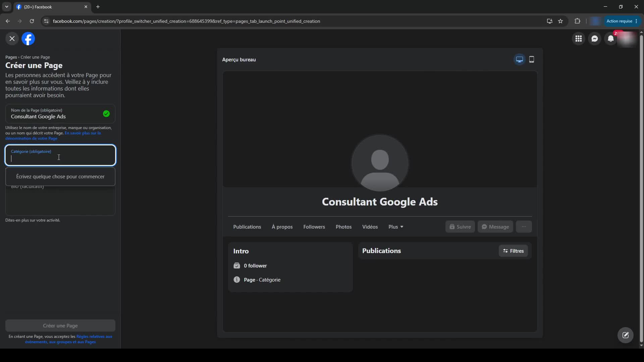Bookmark this page with star icon

coord(560,21)
